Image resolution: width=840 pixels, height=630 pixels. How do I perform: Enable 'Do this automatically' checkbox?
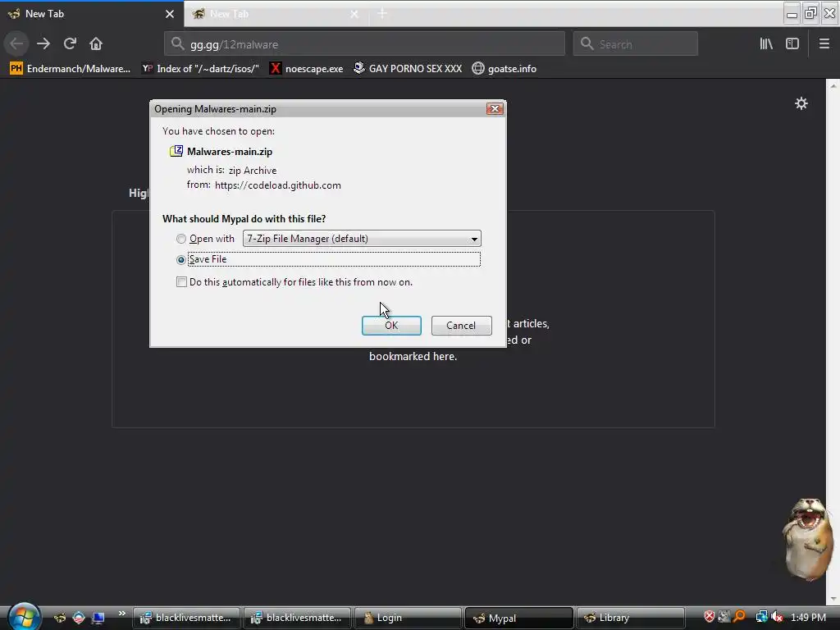click(181, 282)
